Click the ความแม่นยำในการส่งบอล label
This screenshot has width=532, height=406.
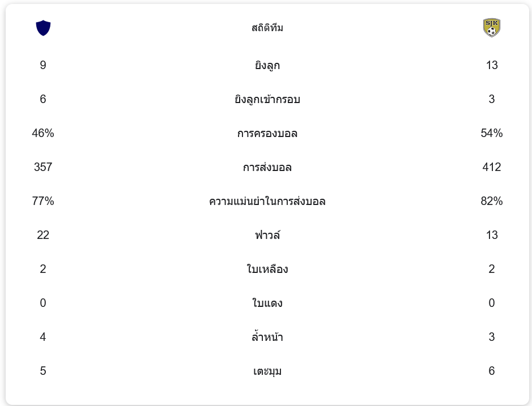pos(267,202)
